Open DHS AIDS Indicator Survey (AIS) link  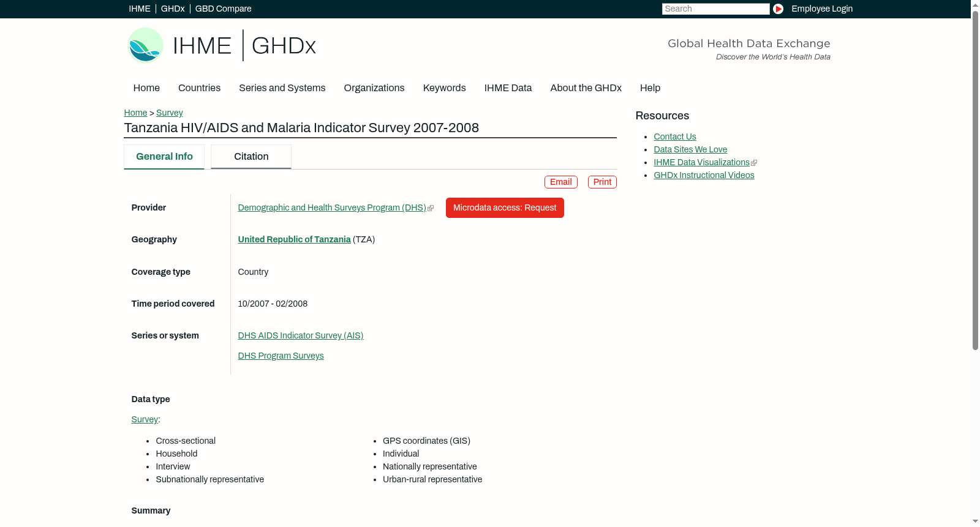(301, 335)
